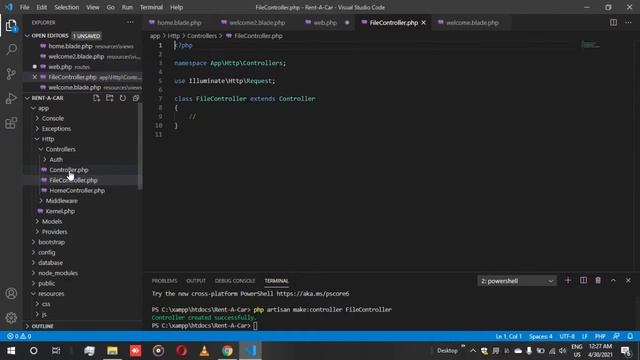Expand the Middleware folder
Image resolution: width=640 pixels, height=360 pixels.
[x=41, y=201]
